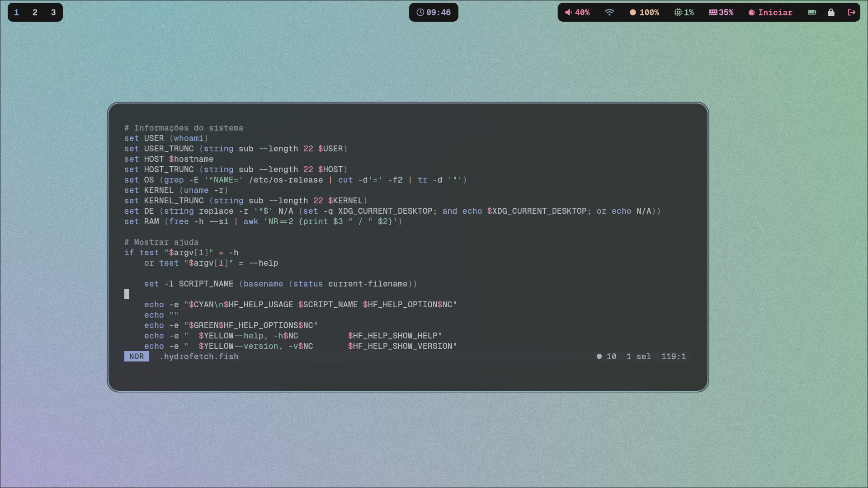Click the '1 sel' selection count
Image resolution: width=868 pixels, height=488 pixels.
coord(638,357)
